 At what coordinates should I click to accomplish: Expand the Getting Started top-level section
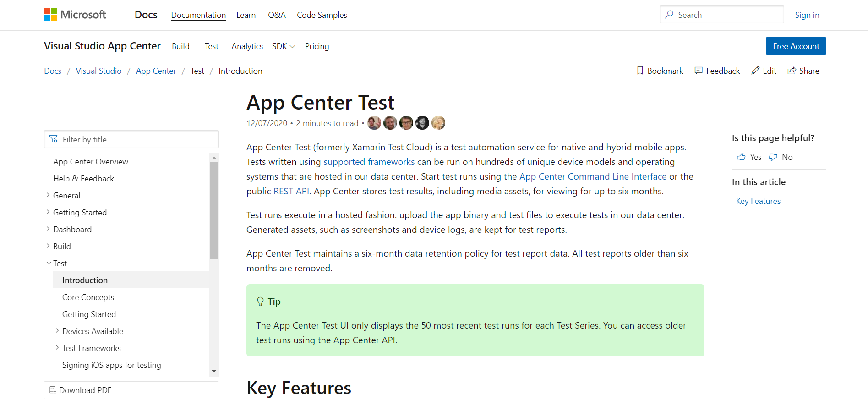coord(48,212)
